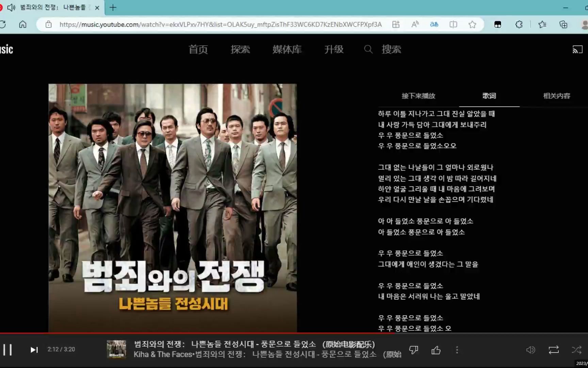Image resolution: width=588 pixels, height=368 pixels.
Task: Switch to the 接下来播放 tab
Action: (x=419, y=96)
